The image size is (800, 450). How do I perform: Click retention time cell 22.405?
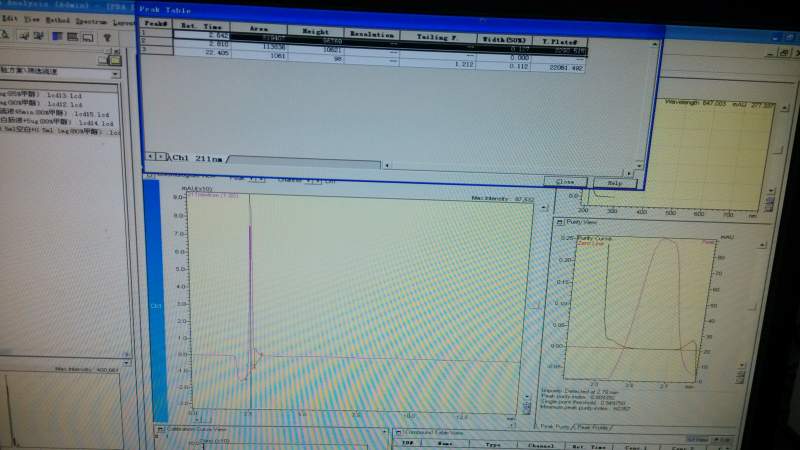[202, 52]
